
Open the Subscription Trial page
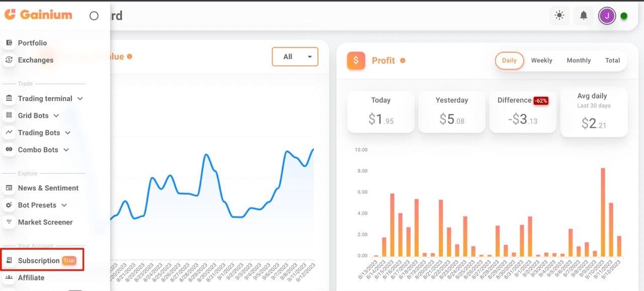point(39,260)
